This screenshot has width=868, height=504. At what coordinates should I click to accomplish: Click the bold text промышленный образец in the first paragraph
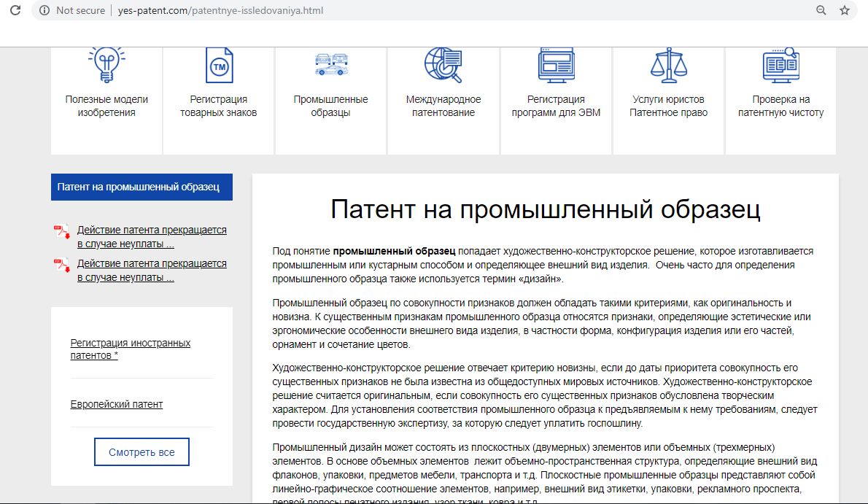394,251
